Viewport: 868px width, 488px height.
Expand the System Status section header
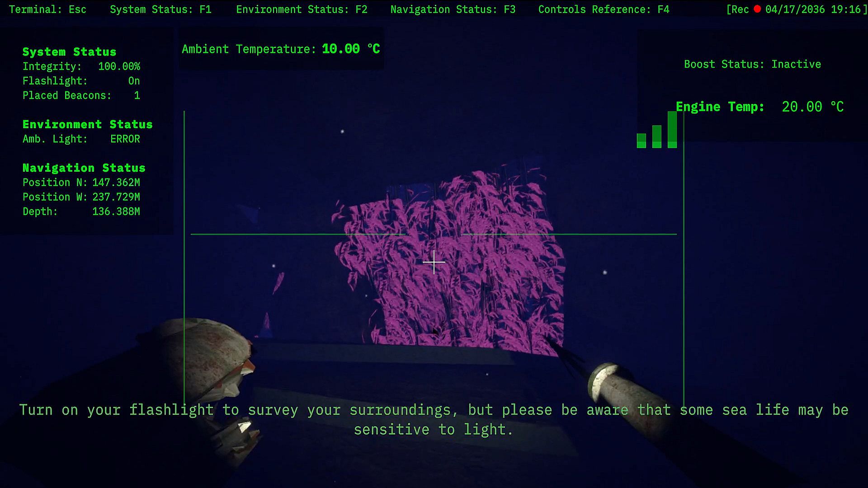pos(69,52)
